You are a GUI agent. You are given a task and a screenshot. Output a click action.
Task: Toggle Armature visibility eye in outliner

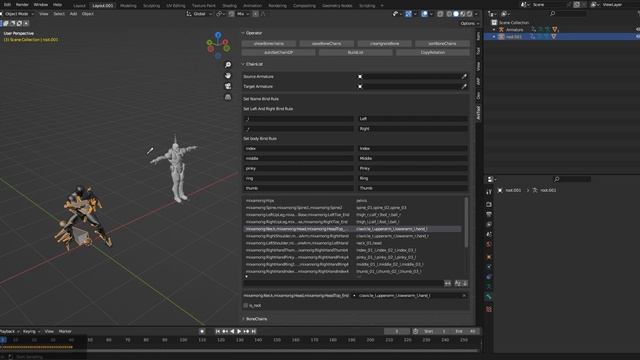(x=638, y=29)
